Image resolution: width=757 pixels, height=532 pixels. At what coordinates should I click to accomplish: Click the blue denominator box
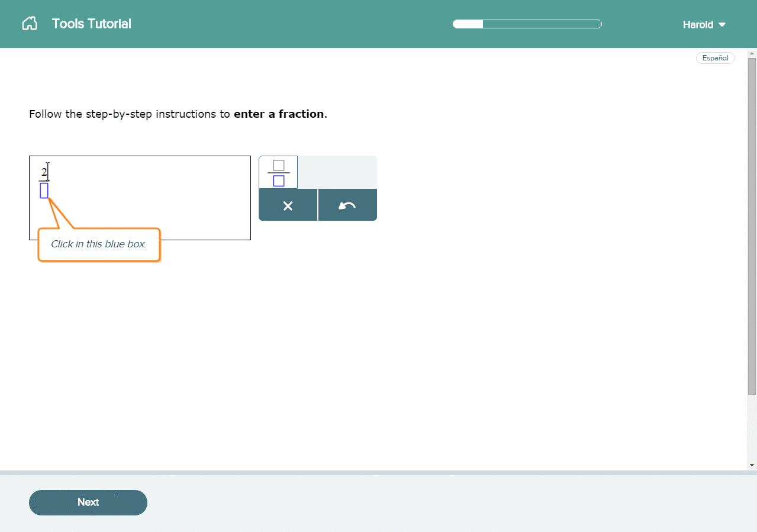click(44, 191)
